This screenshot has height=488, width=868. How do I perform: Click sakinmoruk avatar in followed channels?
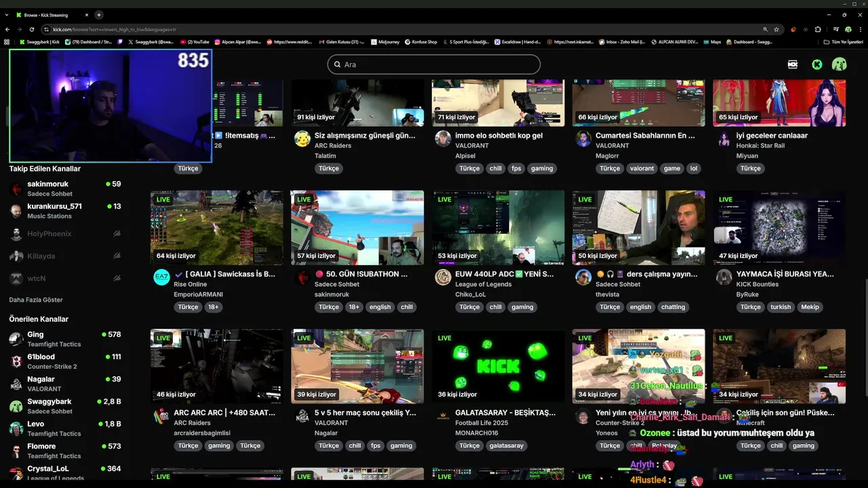[16, 188]
